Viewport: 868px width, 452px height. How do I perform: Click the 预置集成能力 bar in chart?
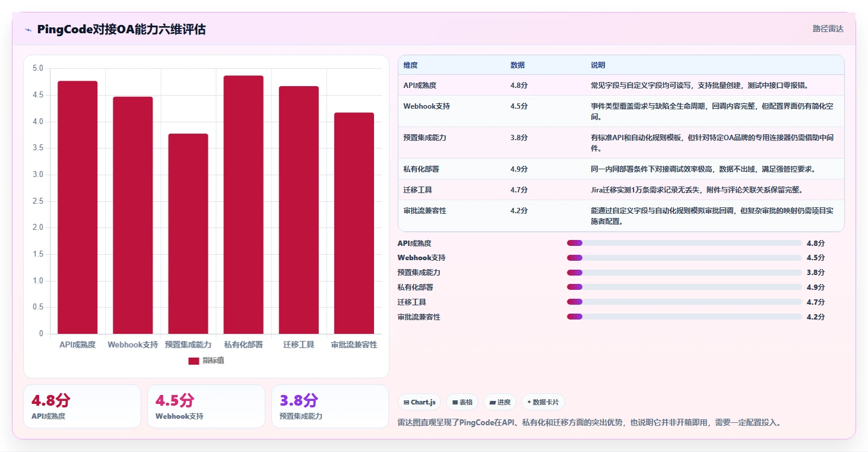[188, 234]
